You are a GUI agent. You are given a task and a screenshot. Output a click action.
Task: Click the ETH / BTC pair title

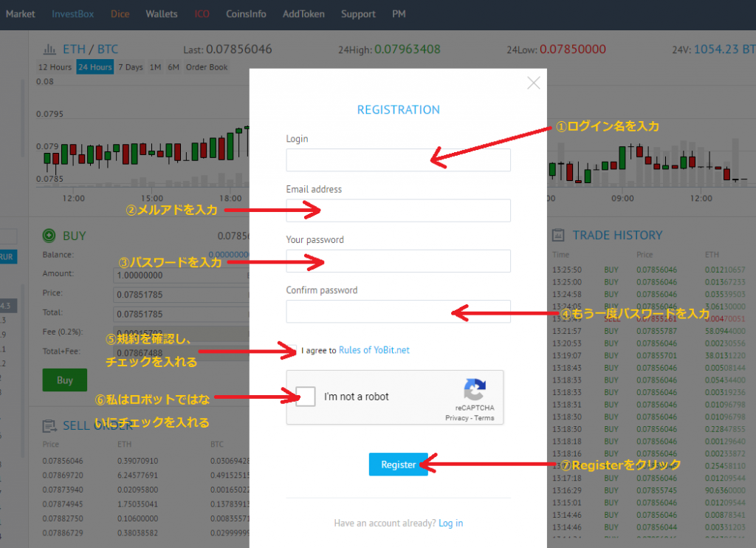[90, 49]
